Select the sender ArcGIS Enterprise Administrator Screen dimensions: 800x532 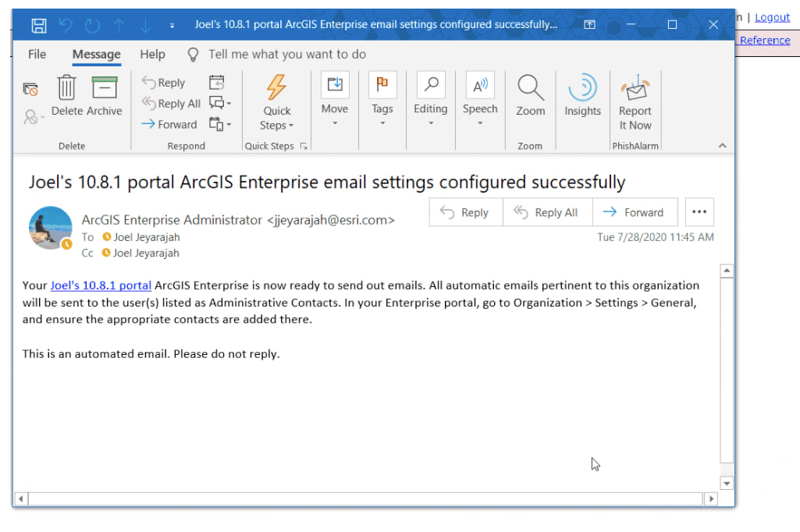pos(238,220)
